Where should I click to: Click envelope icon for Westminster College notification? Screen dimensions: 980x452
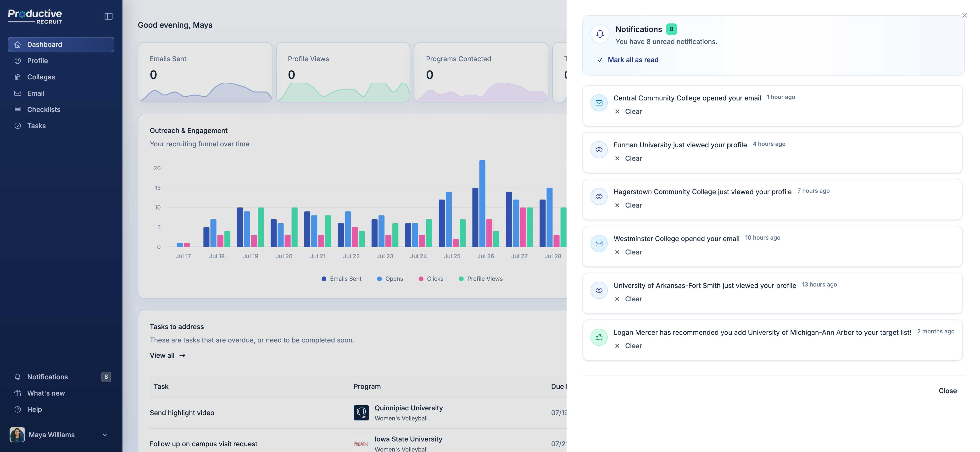pyautogui.click(x=599, y=243)
